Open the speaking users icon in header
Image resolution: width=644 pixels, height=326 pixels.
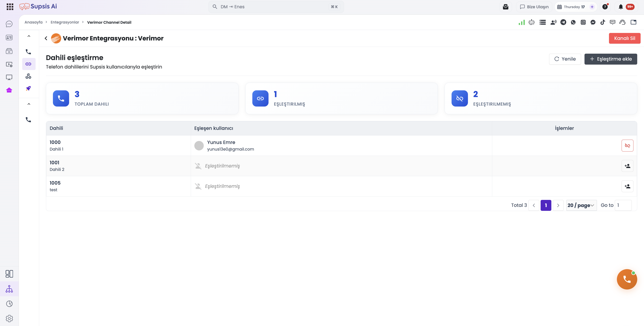pyautogui.click(x=553, y=22)
